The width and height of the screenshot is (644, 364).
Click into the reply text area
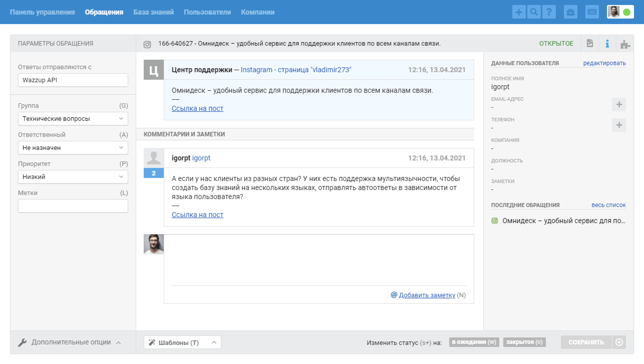pyautogui.click(x=319, y=260)
